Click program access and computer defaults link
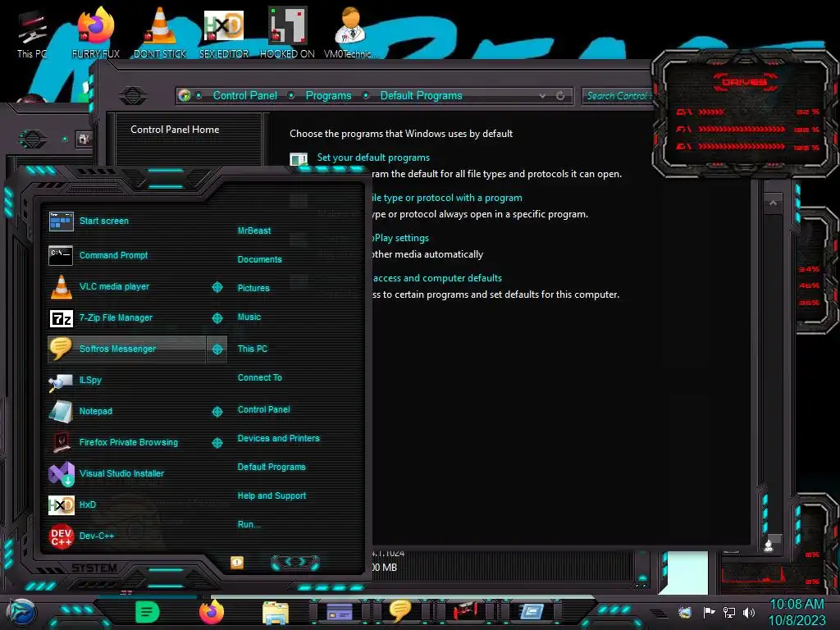 [x=437, y=278]
